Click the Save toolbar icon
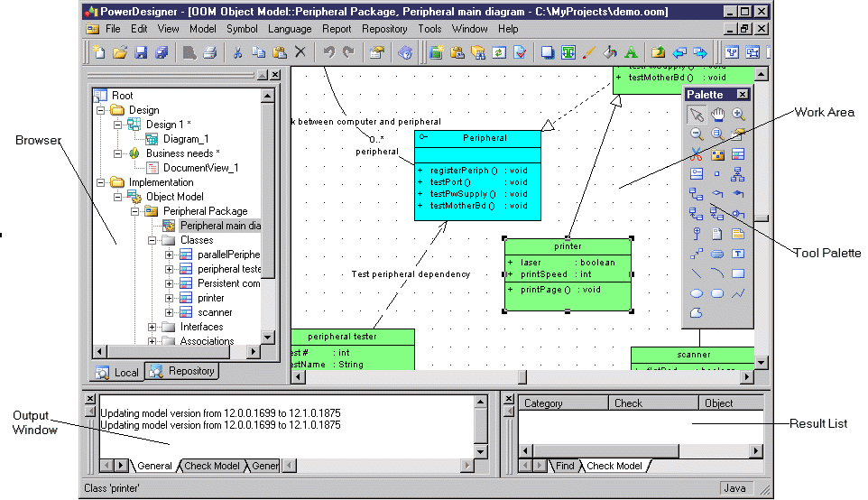Screen dimensions: 868x500 pyautogui.click(x=141, y=52)
